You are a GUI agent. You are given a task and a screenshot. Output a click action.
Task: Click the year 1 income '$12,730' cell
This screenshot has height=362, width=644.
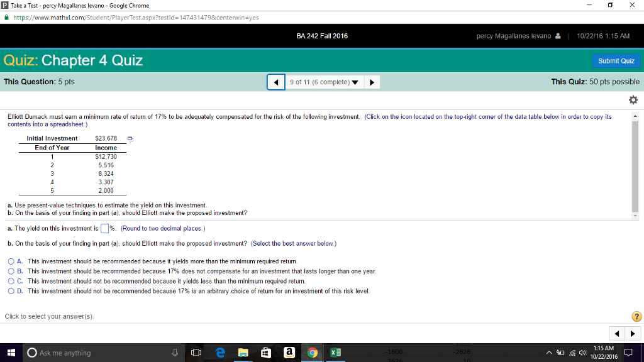[x=106, y=156]
